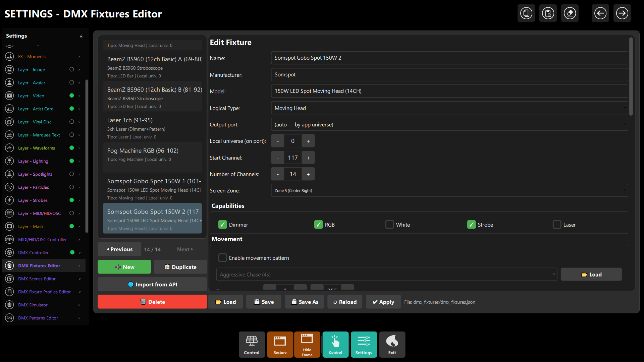Click the Layer - Waveforms icon
This screenshot has height=362, width=644.
point(10,148)
